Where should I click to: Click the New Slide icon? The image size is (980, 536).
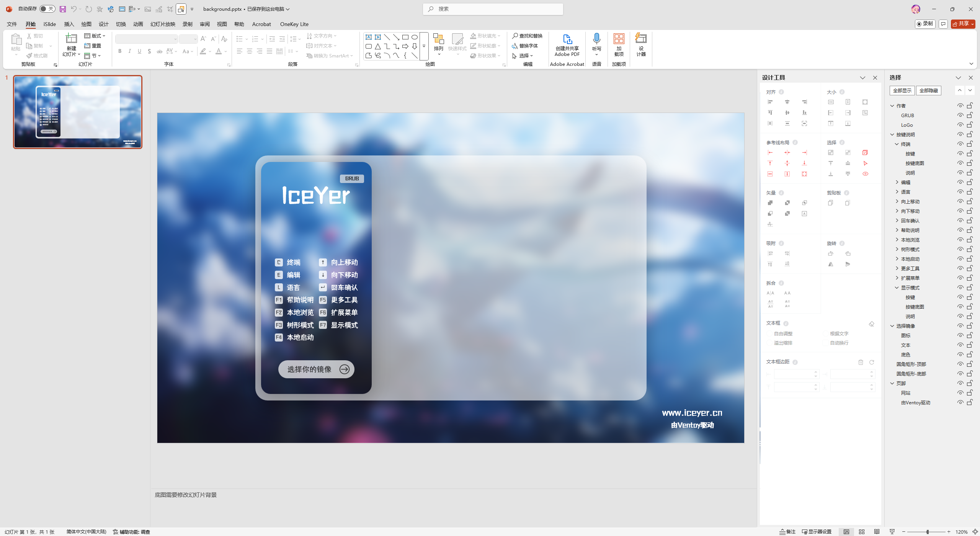tap(71, 38)
